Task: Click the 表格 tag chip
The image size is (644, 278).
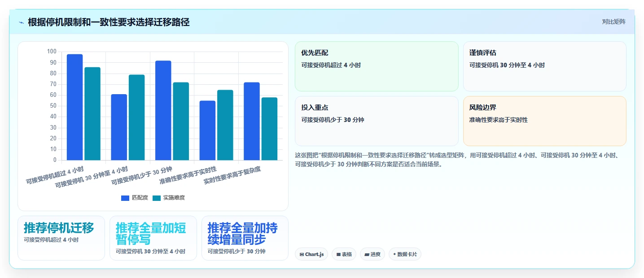Action: click(344, 254)
